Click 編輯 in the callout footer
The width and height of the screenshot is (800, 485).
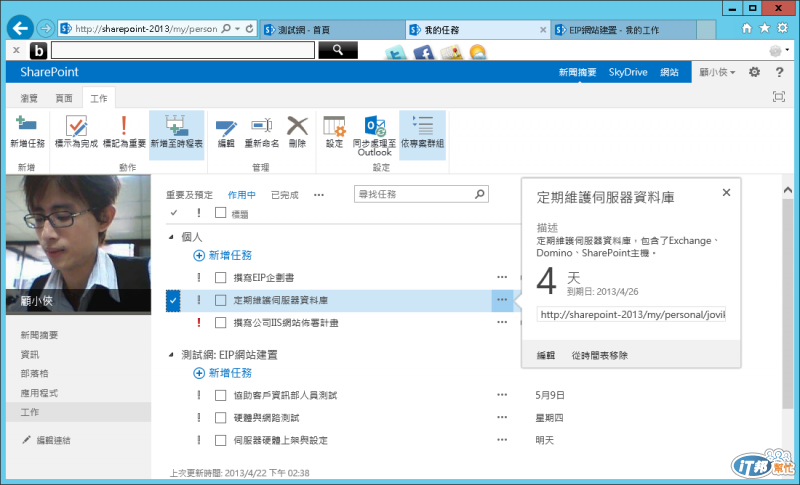546,355
